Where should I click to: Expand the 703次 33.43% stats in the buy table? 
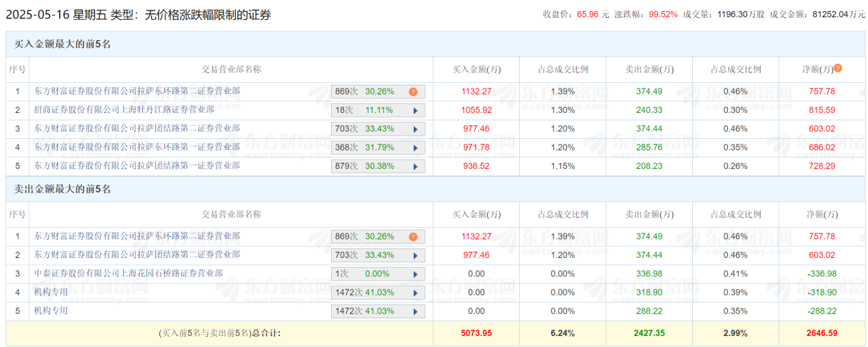[378, 129]
